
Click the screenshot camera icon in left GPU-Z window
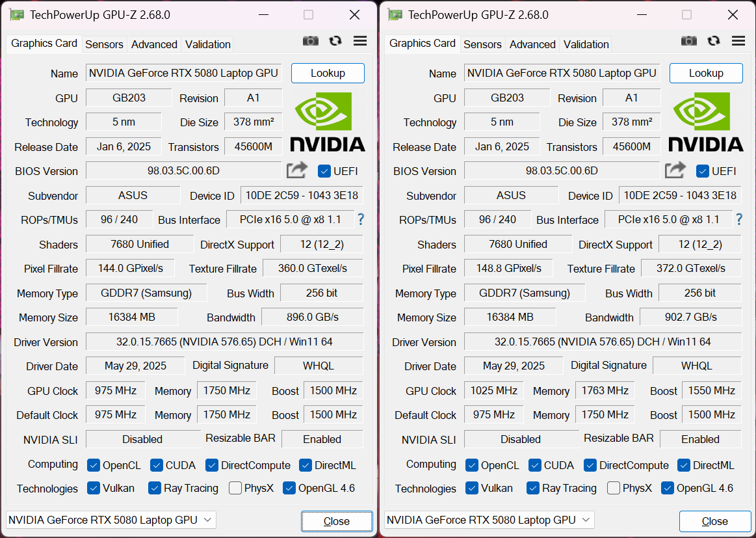311,41
